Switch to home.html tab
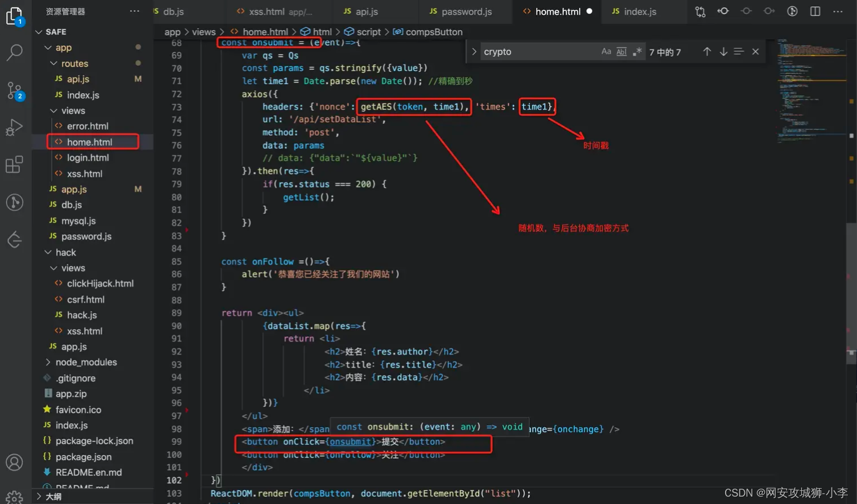Viewport: 857px width, 504px height. tap(558, 11)
